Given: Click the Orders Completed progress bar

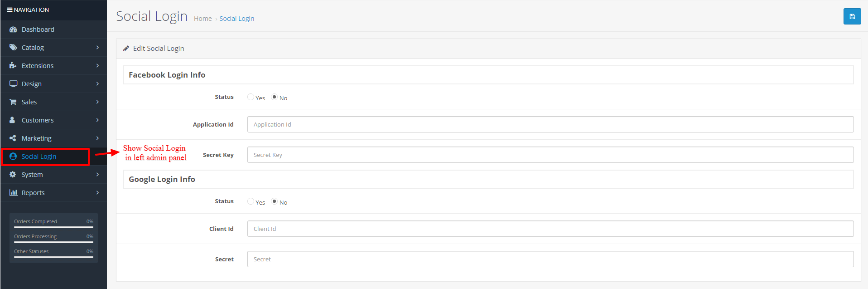Looking at the screenshot, I should coord(53,227).
